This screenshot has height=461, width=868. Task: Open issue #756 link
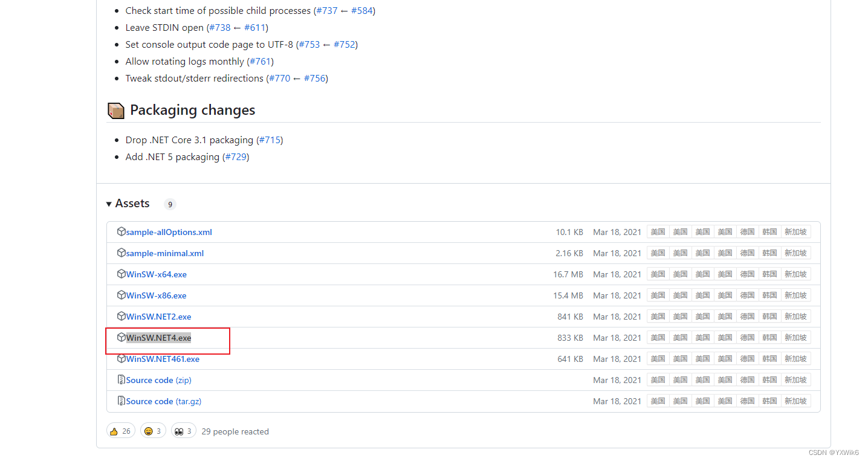[315, 79]
